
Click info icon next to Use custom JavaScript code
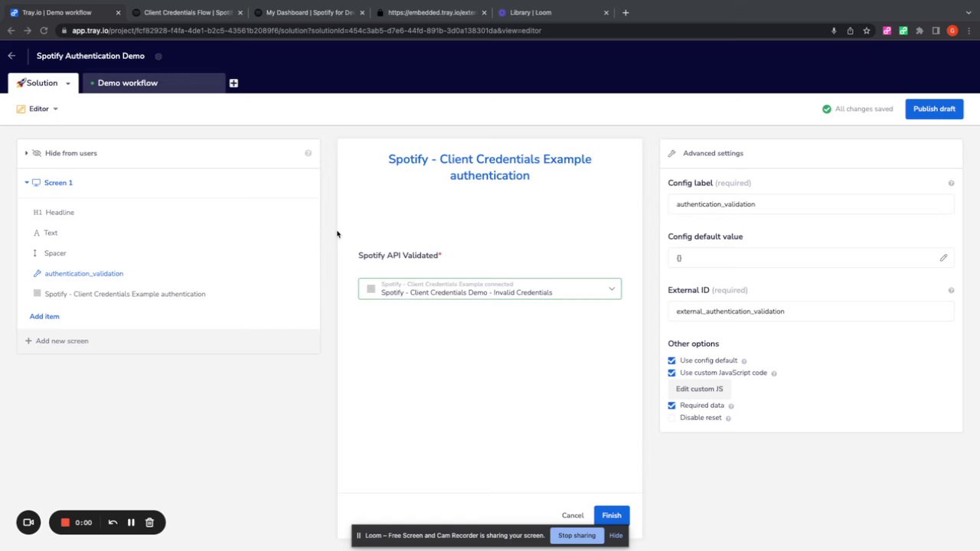[774, 373]
